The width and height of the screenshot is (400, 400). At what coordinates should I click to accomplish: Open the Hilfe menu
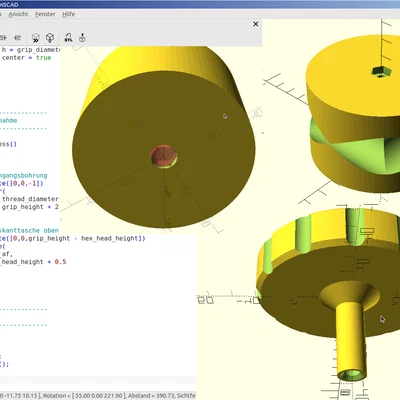point(69,14)
